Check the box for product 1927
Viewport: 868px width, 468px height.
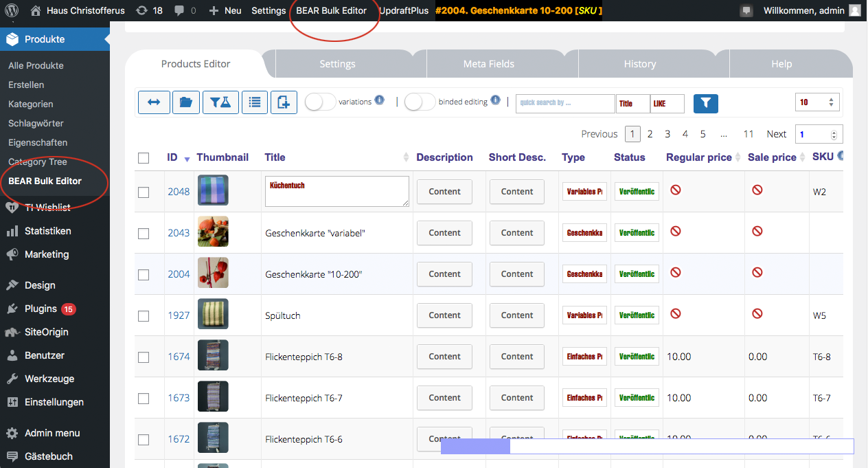(144, 316)
